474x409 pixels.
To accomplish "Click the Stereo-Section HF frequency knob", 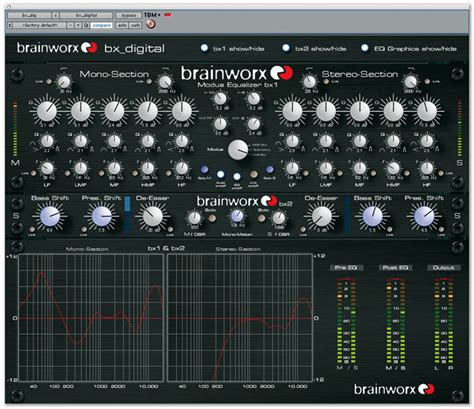I will click(427, 168).
